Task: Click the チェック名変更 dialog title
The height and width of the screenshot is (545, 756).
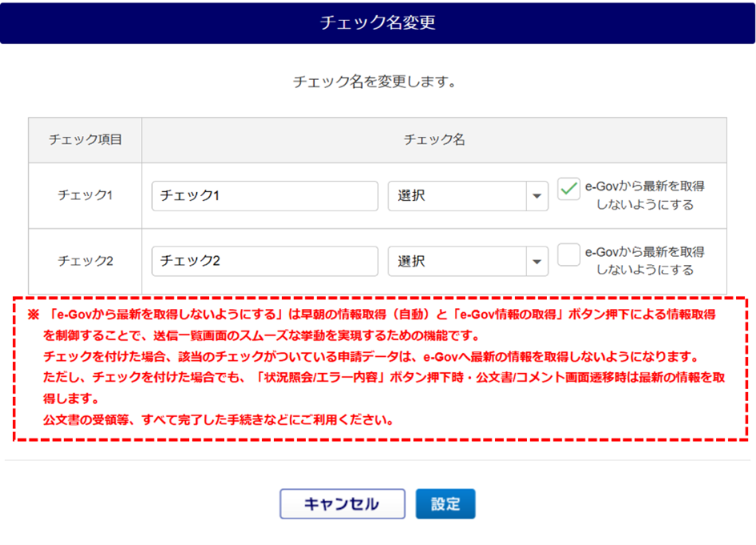Action: point(377,22)
